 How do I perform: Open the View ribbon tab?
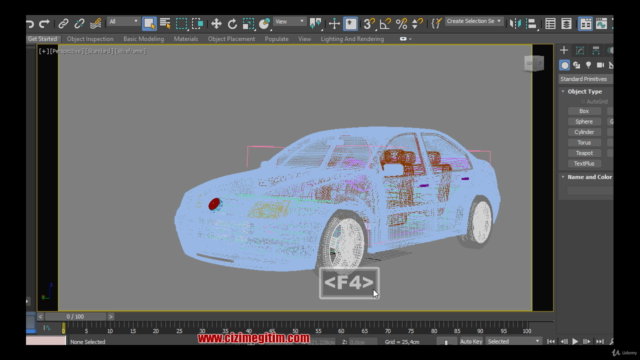[x=304, y=39]
